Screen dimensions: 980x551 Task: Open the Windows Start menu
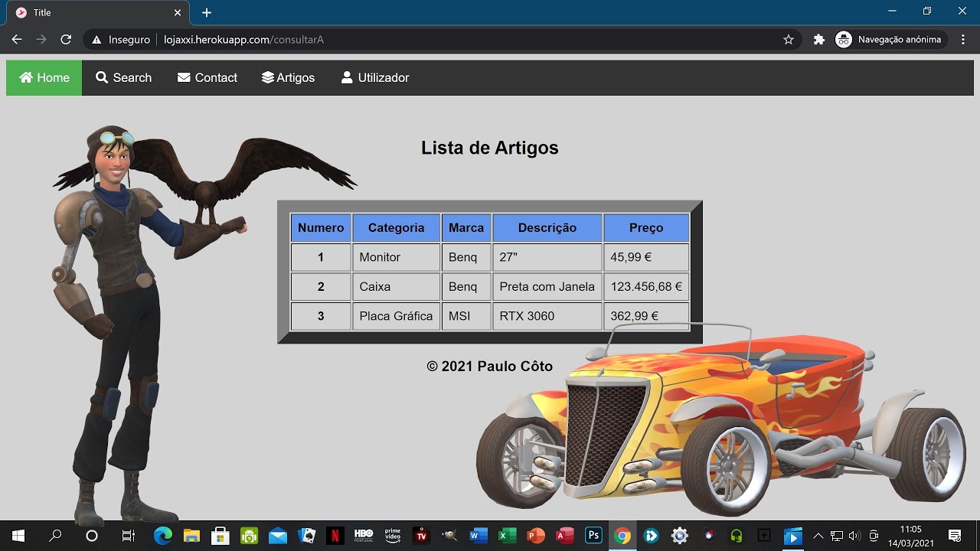tap(18, 536)
